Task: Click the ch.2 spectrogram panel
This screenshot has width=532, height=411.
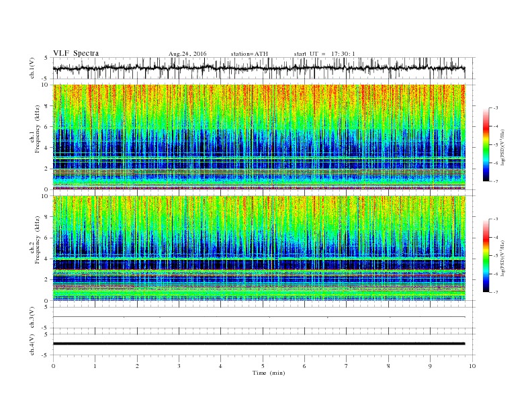Action: point(259,248)
